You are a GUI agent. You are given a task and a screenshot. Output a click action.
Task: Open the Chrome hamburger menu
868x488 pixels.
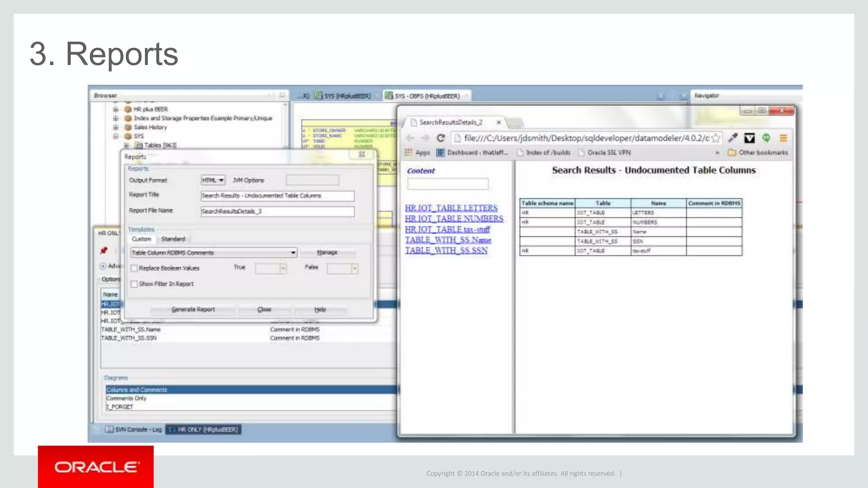(783, 138)
